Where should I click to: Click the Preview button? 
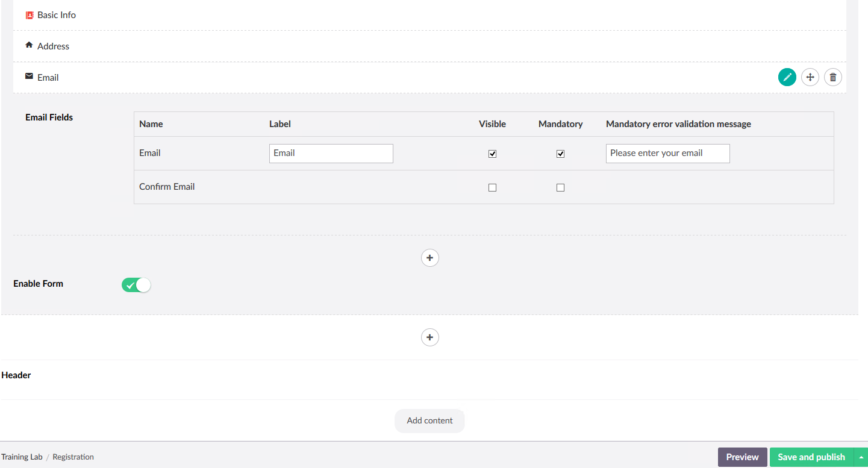[x=742, y=457]
